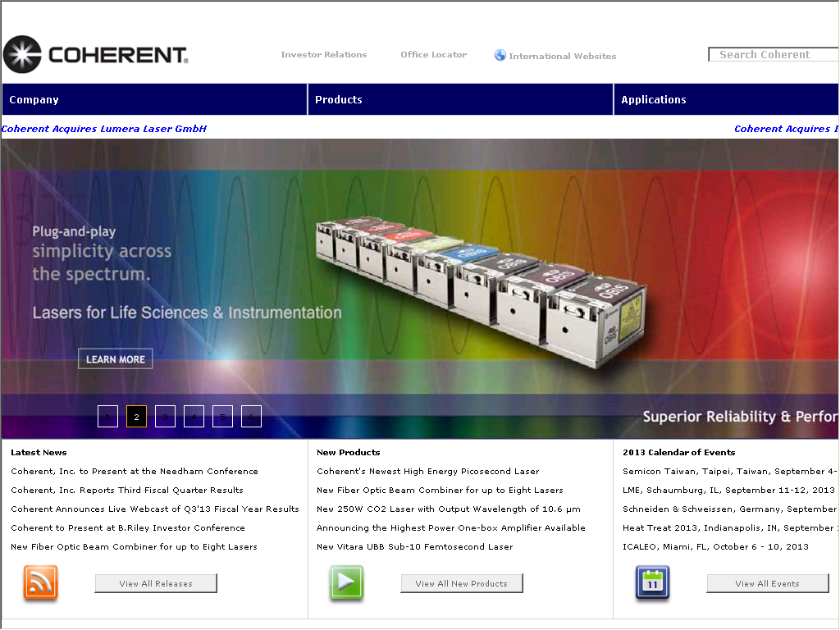Viewport: 840px width, 630px height.
Task: Open 'New 250W CO2 Laser' product link
Action: point(449,509)
